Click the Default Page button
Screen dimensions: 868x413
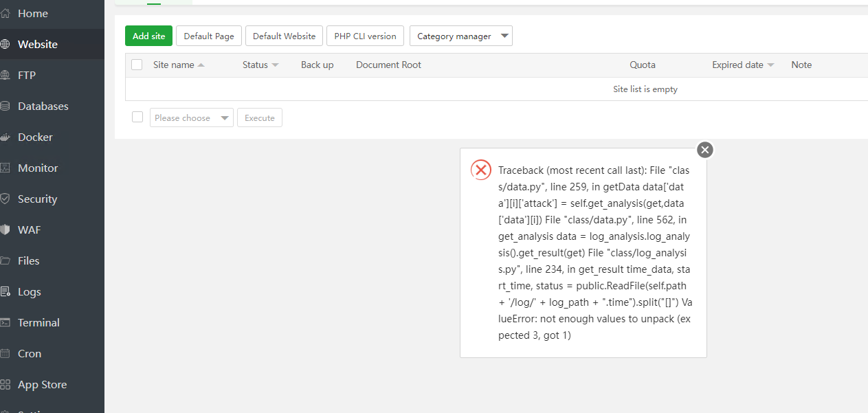(209, 36)
